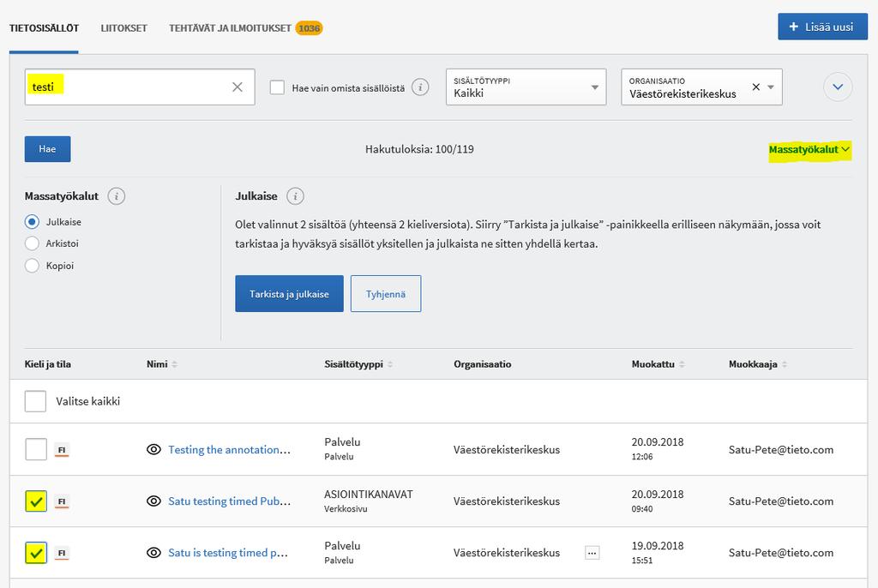878x588 pixels.
Task: Click Tarkista ja julkaise button
Action: [289, 293]
